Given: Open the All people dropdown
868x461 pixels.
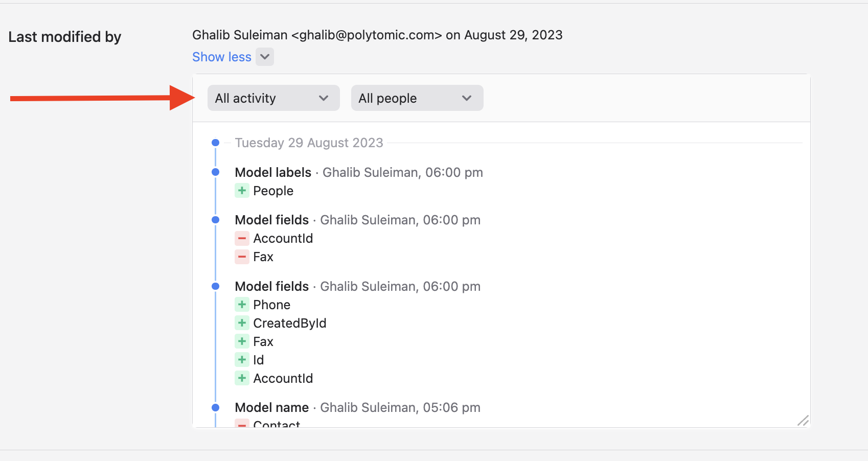Looking at the screenshot, I should [x=417, y=98].
